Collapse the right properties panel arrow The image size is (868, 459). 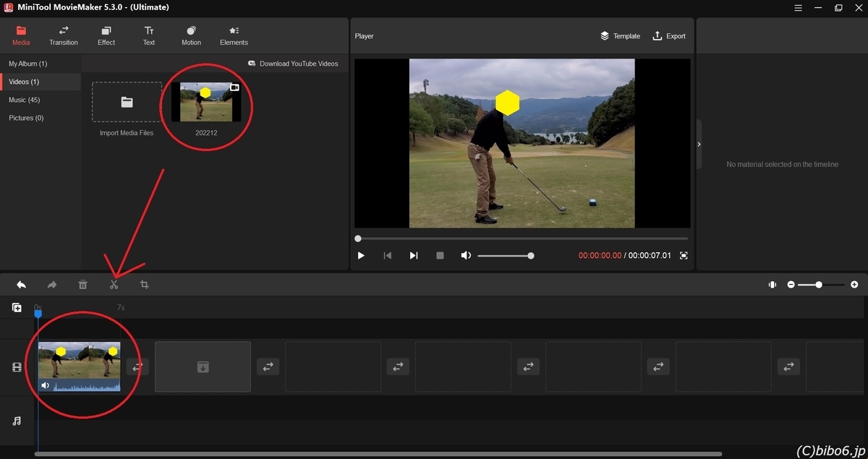point(699,145)
